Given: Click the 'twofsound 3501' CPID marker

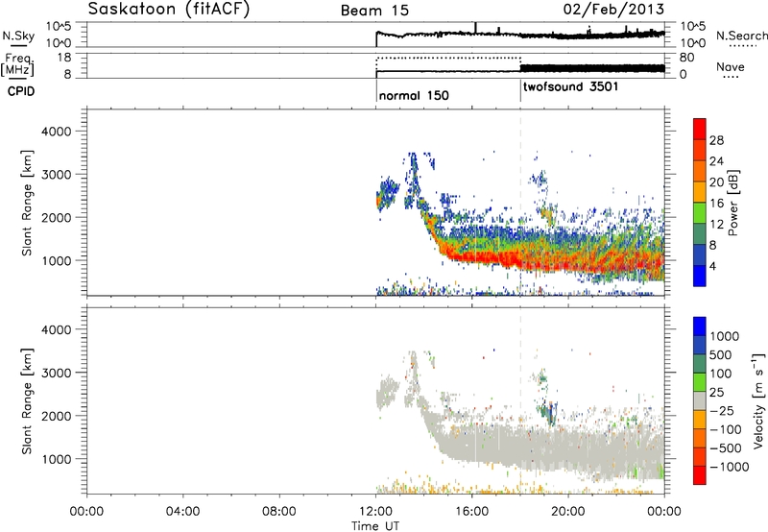Looking at the screenshot, I should (570, 86).
